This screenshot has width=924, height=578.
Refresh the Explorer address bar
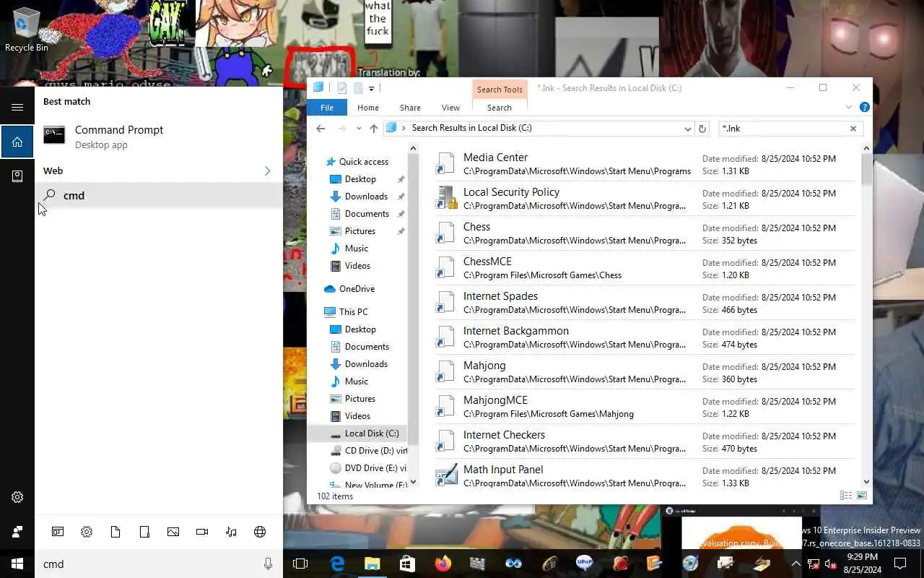[702, 129]
